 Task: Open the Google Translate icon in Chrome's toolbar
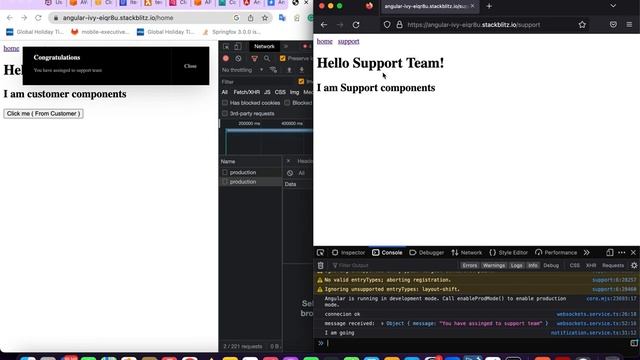[282, 18]
